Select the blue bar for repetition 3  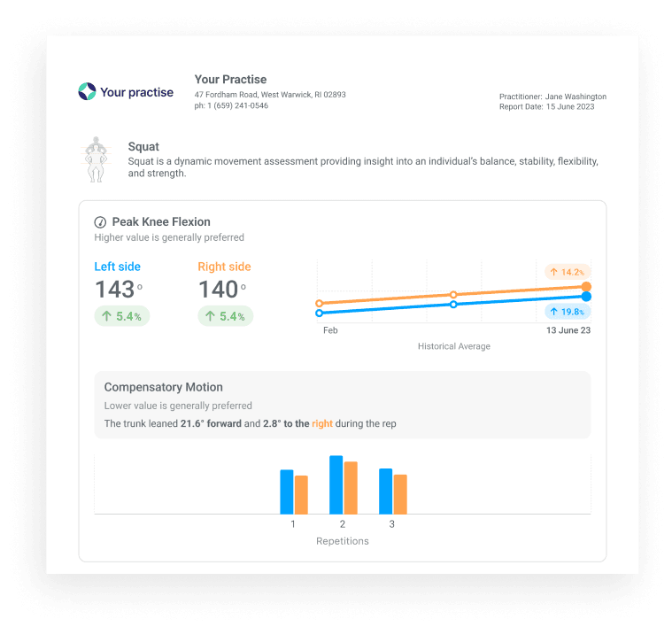(386, 492)
